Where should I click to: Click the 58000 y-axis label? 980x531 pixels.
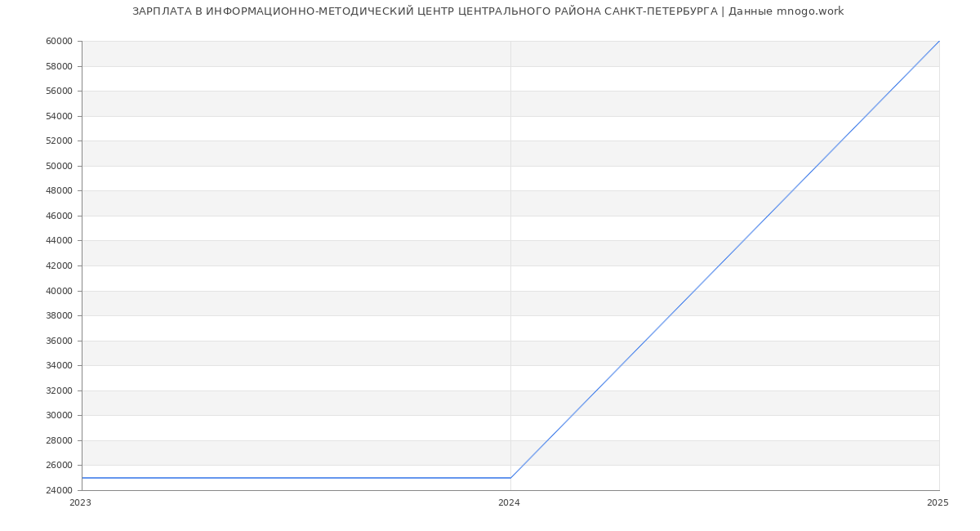[59, 66]
